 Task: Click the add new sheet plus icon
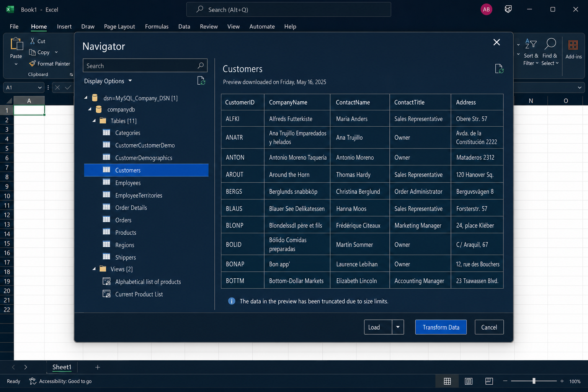click(98, 367)
